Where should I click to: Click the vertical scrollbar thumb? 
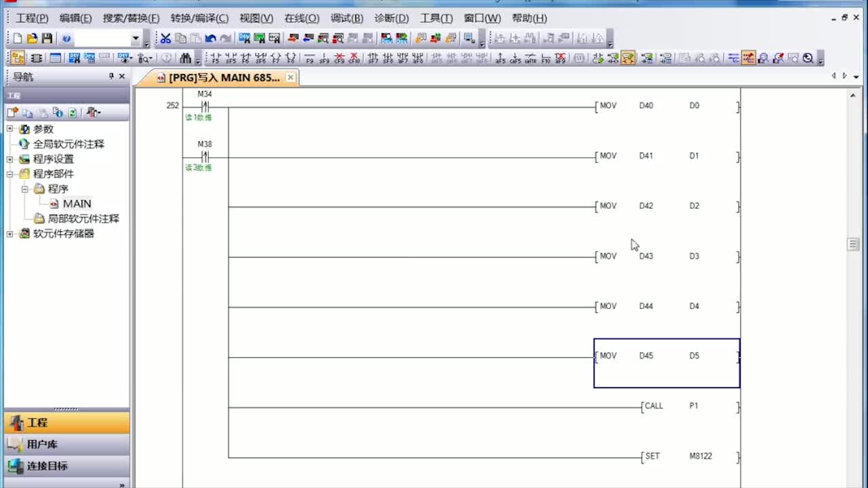pos(854,244)
